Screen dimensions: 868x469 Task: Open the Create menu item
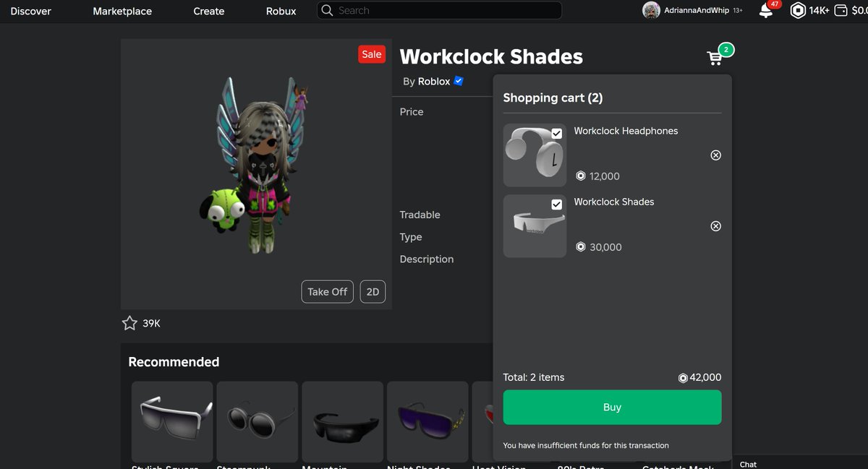pos(208,11)
